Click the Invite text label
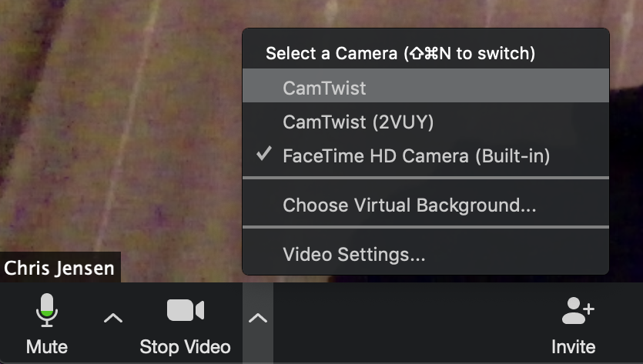Image resolution: width=643 pixels, height=364 pixels. click(573, 347)
